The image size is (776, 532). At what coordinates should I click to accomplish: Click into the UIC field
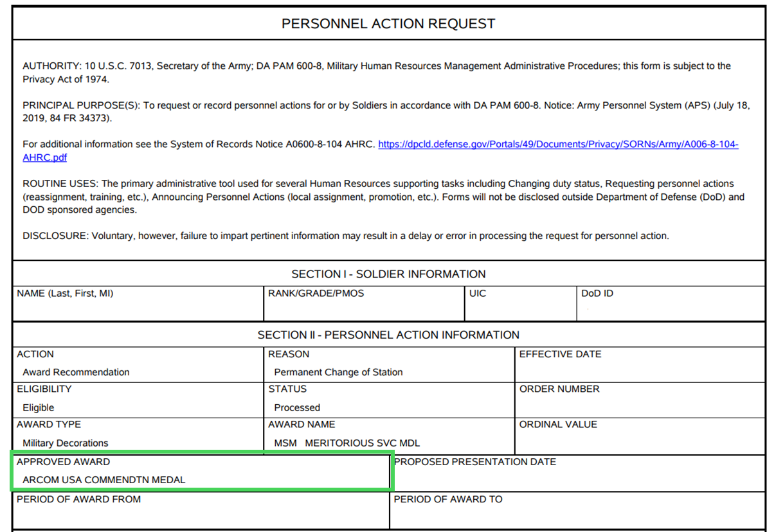[x=521, y=304]
